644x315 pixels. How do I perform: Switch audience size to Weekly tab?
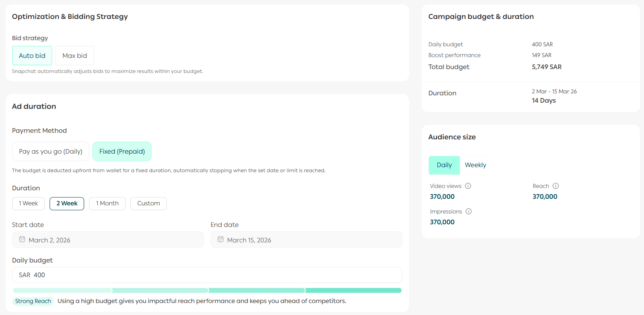(x=475, y=165)
